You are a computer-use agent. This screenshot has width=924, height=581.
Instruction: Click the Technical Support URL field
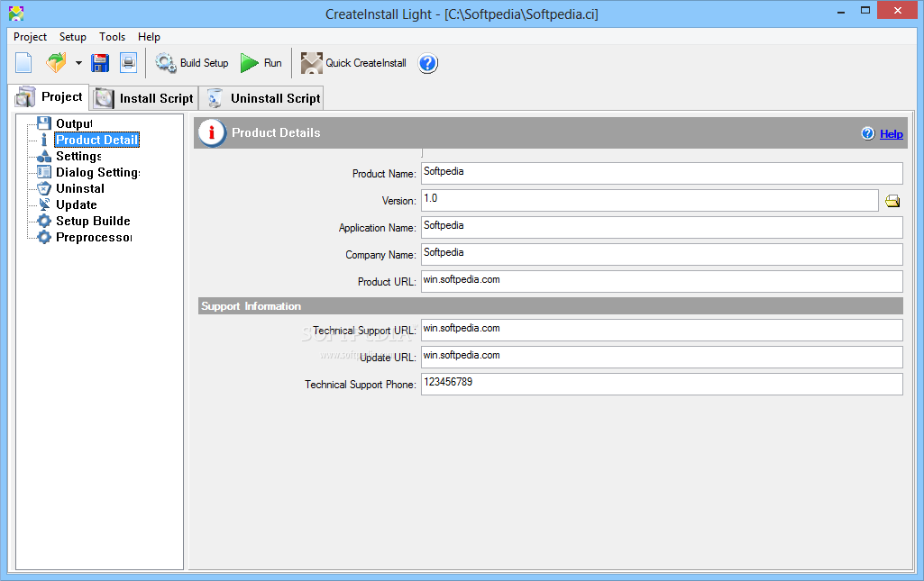662,331
